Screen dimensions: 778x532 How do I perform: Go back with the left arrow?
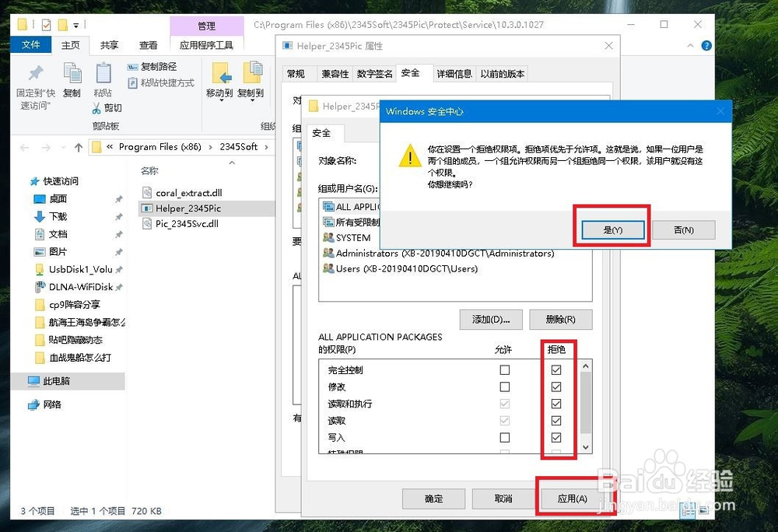(24, 147)
